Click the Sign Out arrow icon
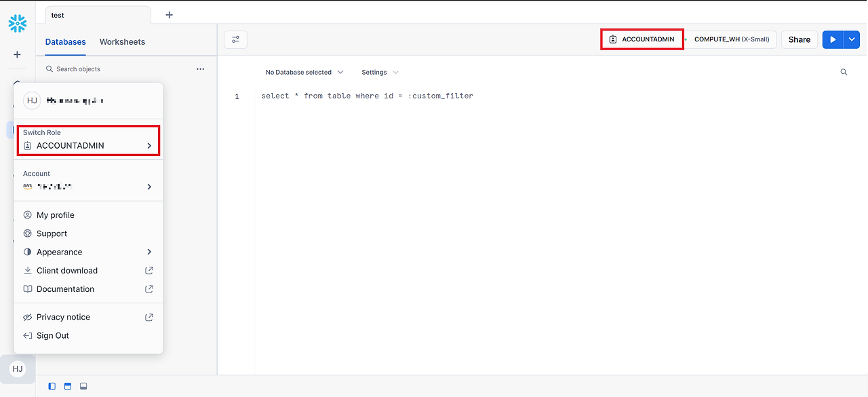Image resolution: width=868 pixels, height=397 pixels. pos(28,336)
